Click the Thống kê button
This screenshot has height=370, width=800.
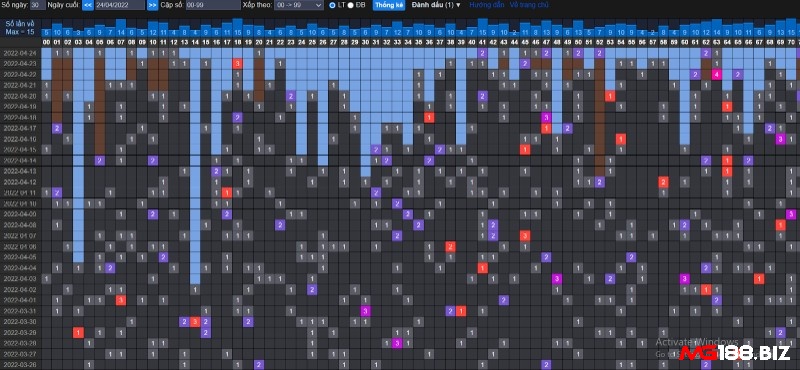coord(389,5)
